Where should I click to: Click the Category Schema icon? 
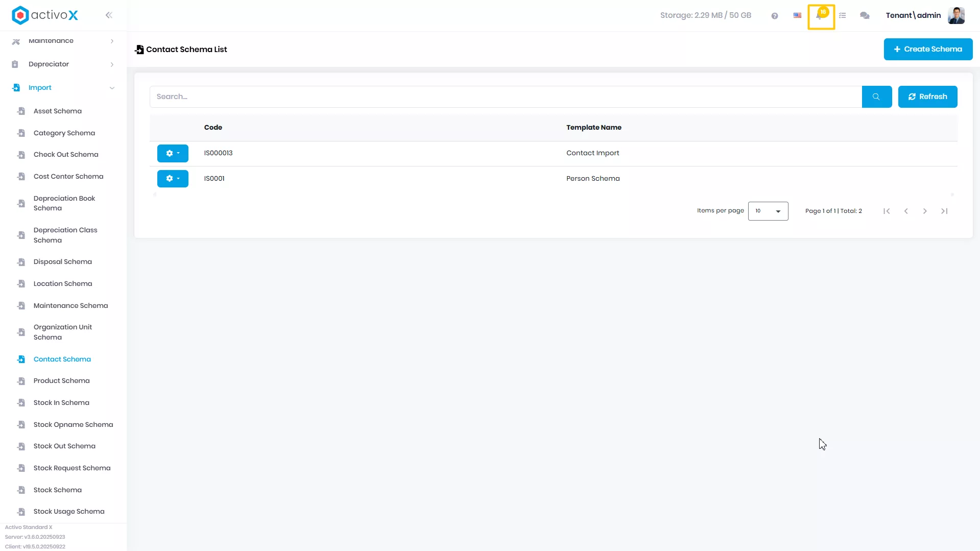click(21, 133)
